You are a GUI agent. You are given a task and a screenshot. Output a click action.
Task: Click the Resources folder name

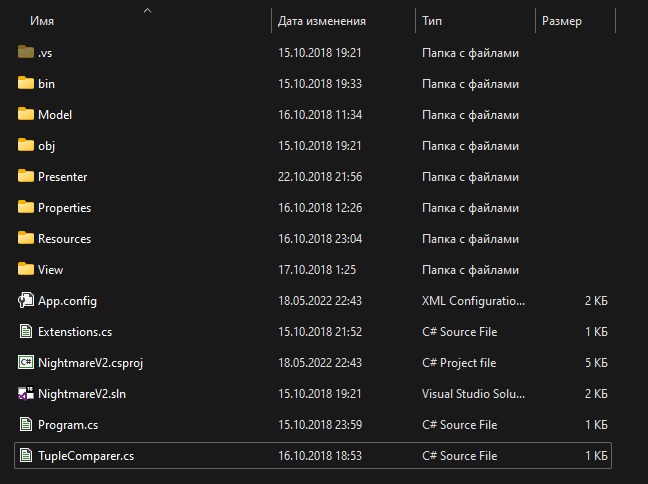pyautogui.click(x=64, y=239)
